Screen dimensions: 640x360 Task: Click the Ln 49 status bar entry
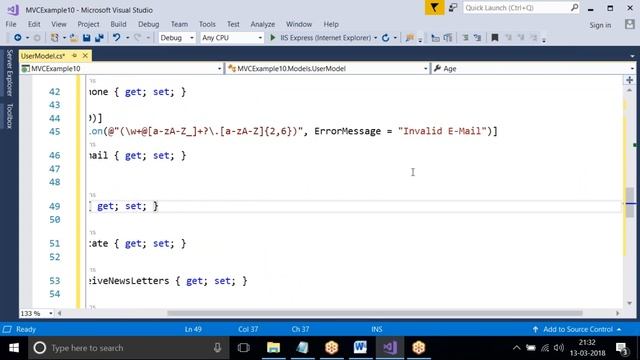pyautogui.click(x=193, y=329)
